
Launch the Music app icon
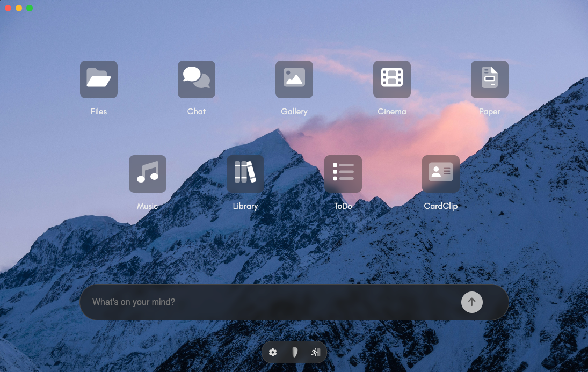pos(148,174)
